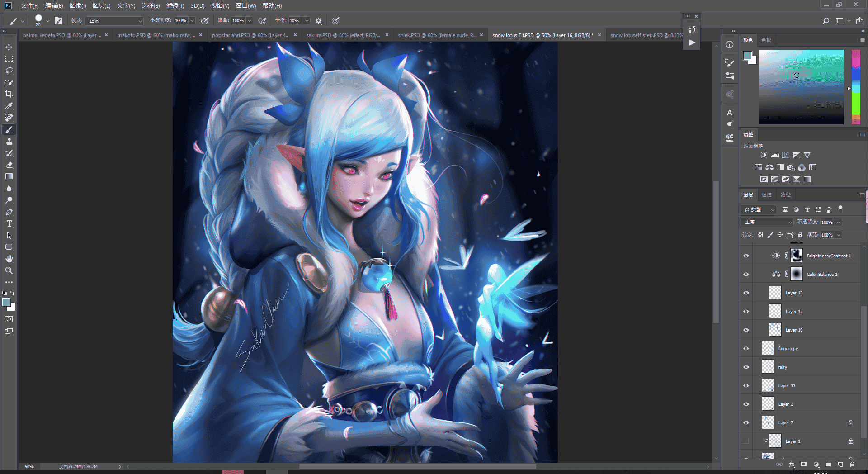This screenshot has height=474, width=868.
Task: Select the Clone Stamp tool
Action: click(x=9, y=141)
